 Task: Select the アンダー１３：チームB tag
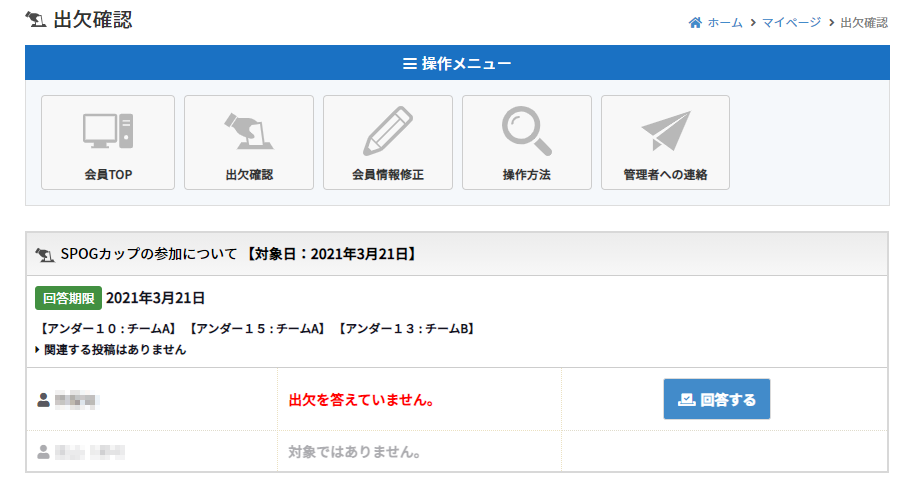406,328
